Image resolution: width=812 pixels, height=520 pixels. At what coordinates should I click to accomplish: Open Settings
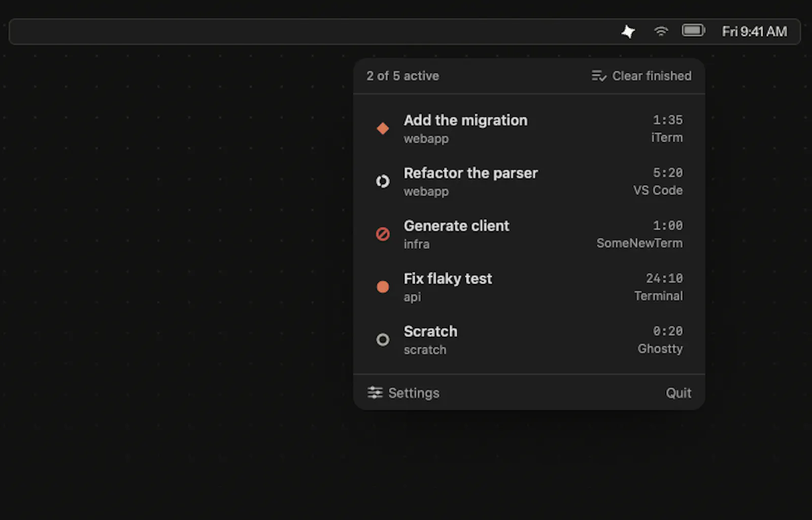point(403,393)
